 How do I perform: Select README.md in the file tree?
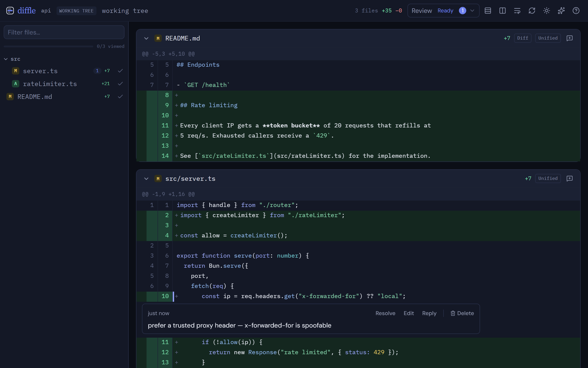pyautogui.click(x=35, y=97)
